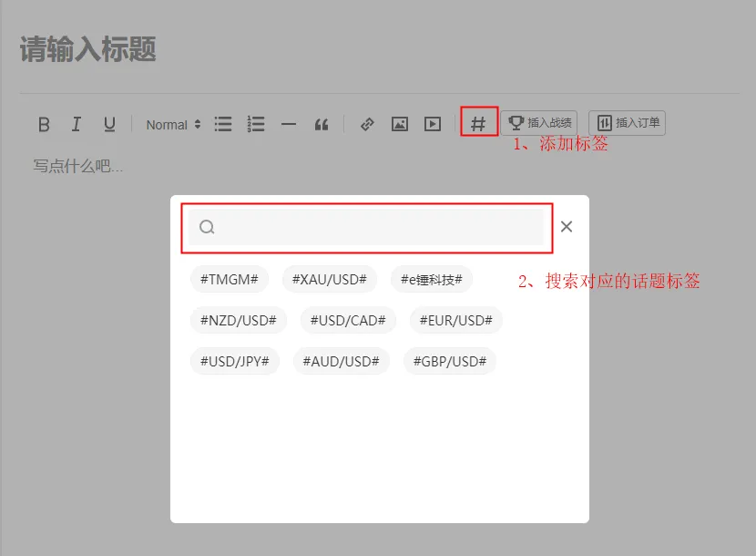Focus the tag search input field
The image size is (756, 556).
pos(366,227)
